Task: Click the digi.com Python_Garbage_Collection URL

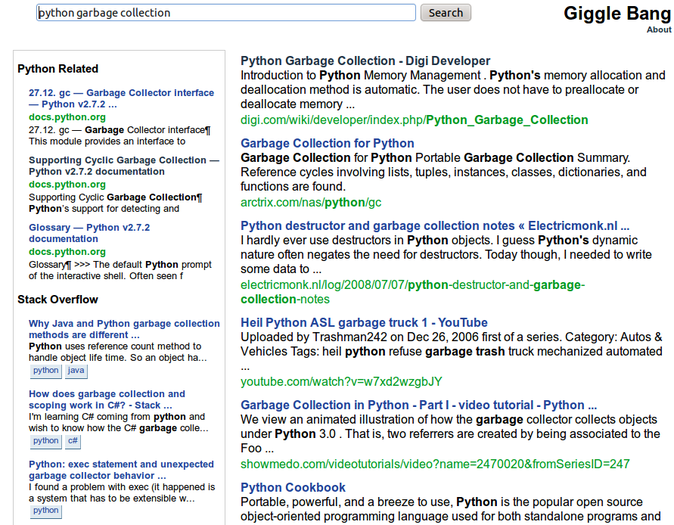Action: [414, 120]
